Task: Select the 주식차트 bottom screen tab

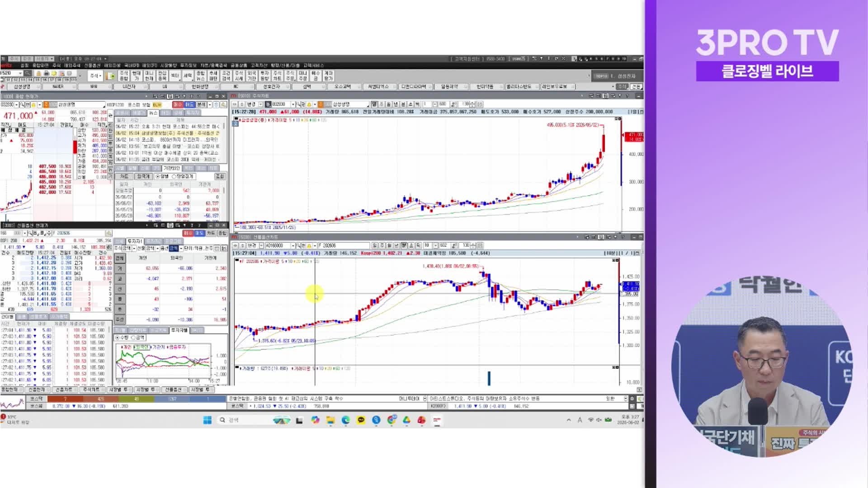Action: click(91, 389)
